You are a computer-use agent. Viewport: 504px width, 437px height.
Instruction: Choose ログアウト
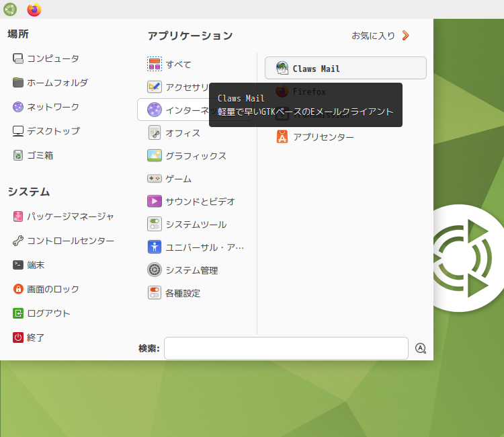(x=42, y=313)
